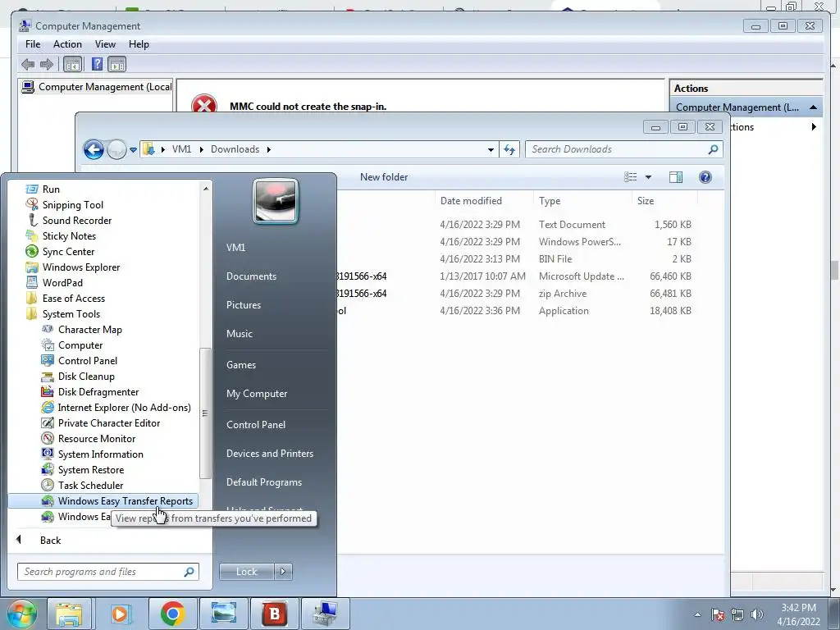Go Back to main Start menu

[x=50, y=540]
